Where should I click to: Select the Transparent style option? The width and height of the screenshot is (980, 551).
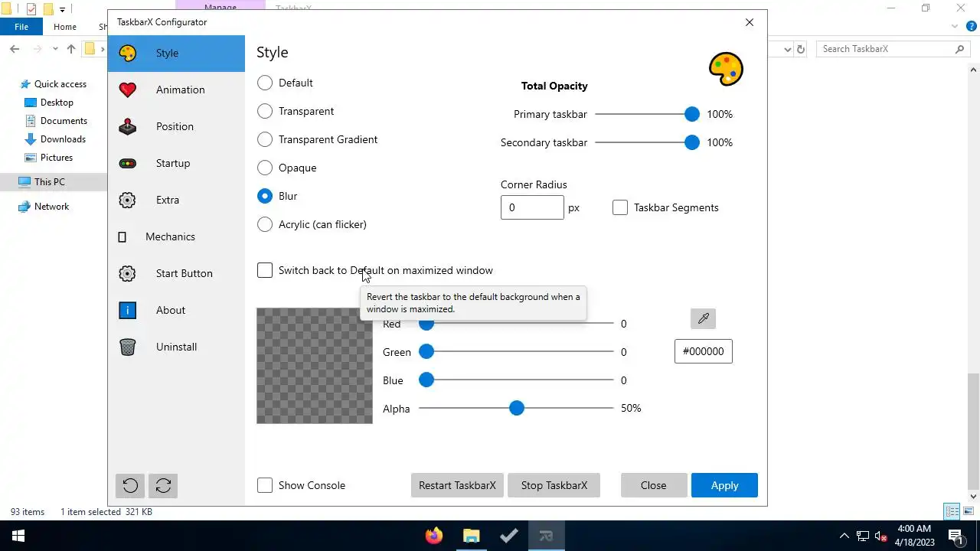[265, 111]
